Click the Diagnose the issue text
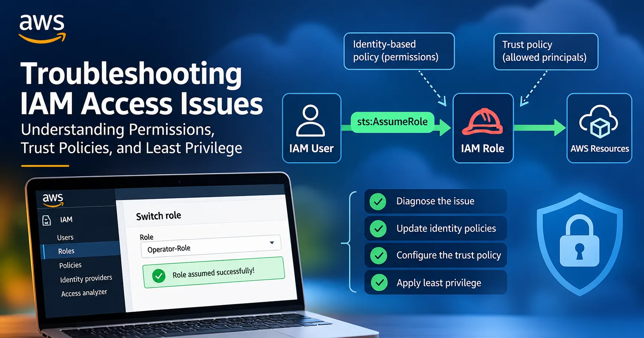Image resolution: width=644 pixels, height=338 pixels. pos(435,201)
